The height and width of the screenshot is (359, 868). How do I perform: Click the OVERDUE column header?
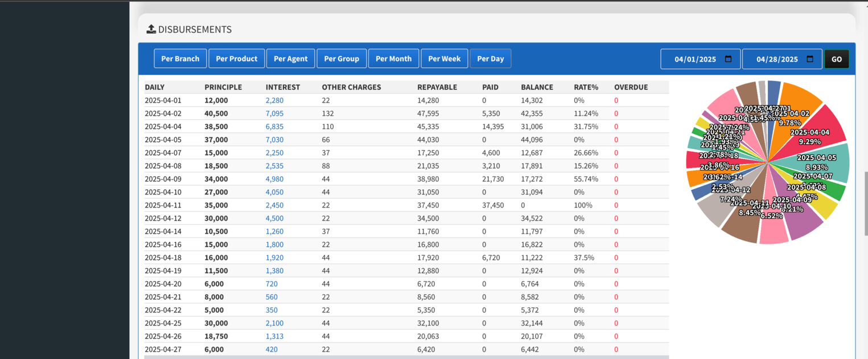(x=631, y=87)
